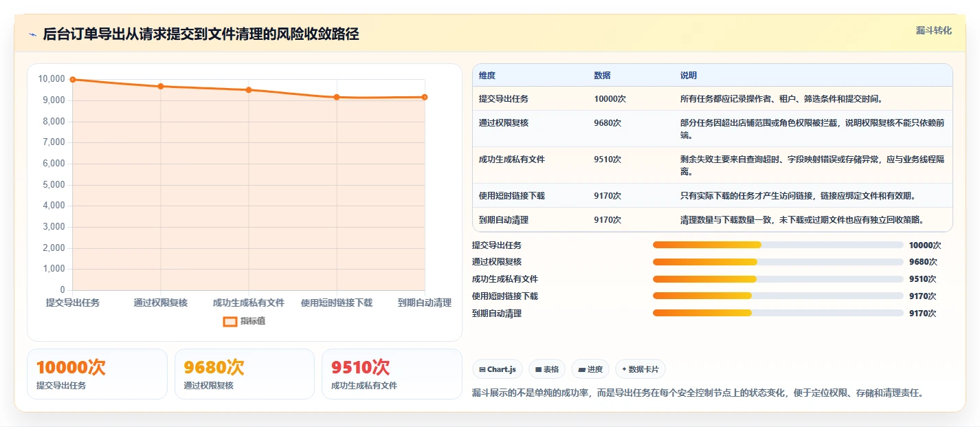Open the 10000次 提交导出任务 stat card
980x427 pixels.
pyautogui.click(x=97, y=374)
